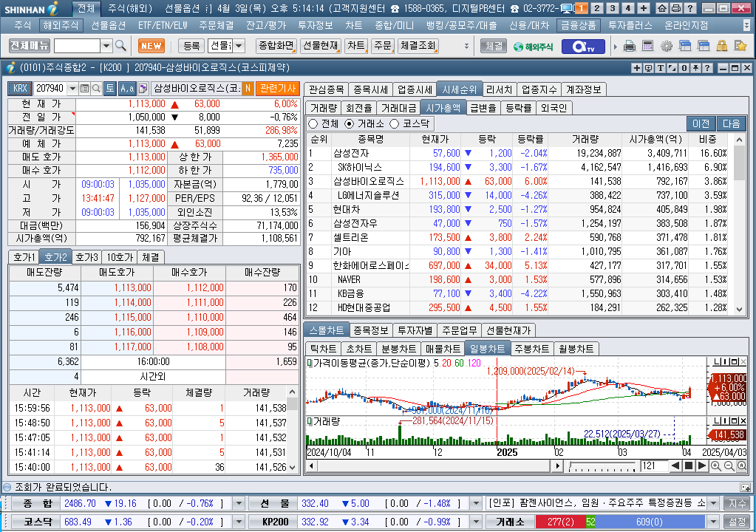Screen dimensions: 756x532
Task: Click the stock list icon next to 207940
Action: 84,88
